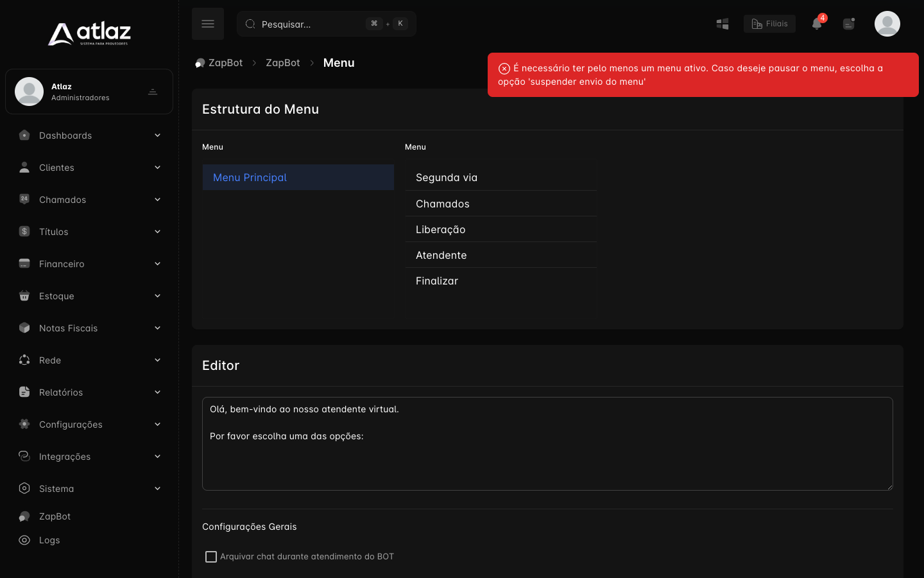Select the Segunda via menu option
The image size is (924, 578).
pyautogui.click(x=501, y=177)
